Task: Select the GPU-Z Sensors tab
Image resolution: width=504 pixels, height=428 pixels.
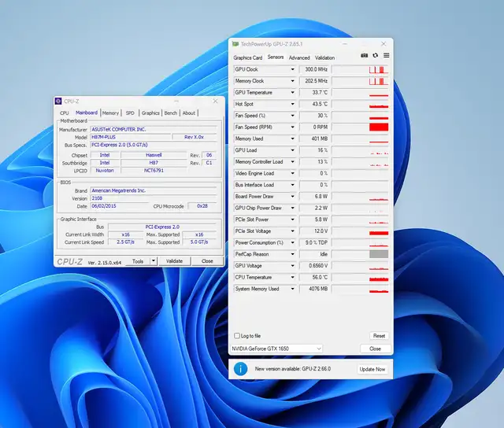Action: 276,57
